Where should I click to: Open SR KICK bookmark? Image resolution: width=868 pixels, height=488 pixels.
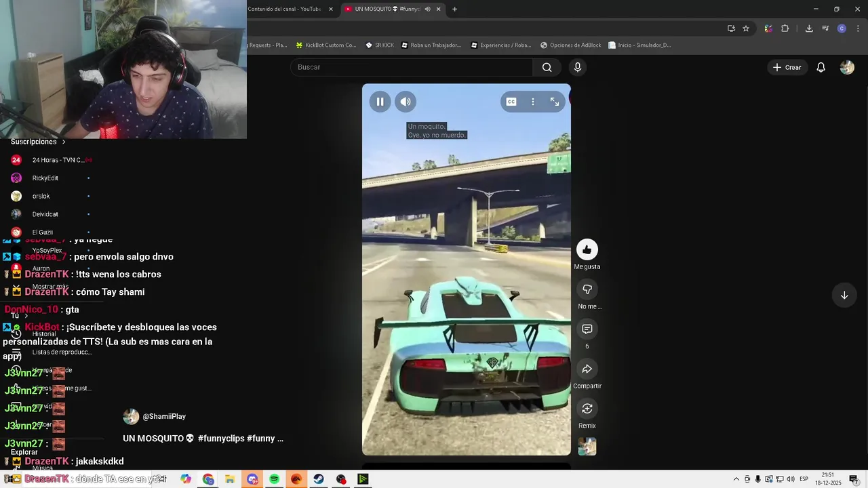click(x=380, y=45)
